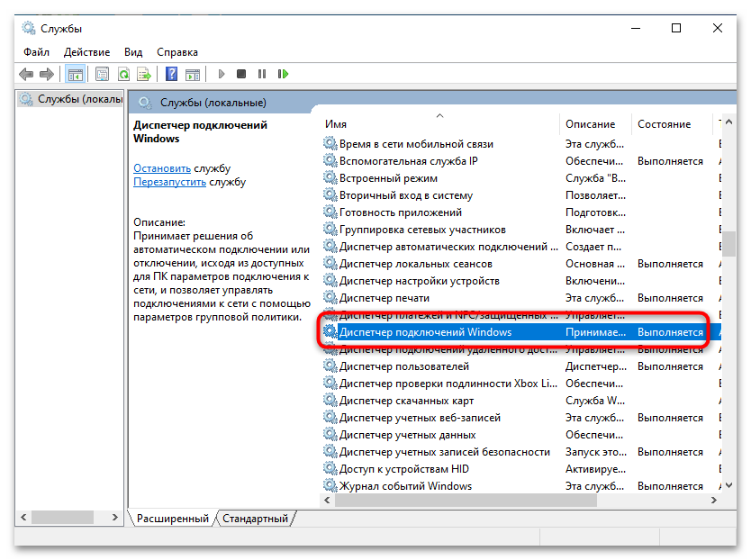The height and width of the screenshot is (560, 751).
Task: Open Help with the blue question mark icon
Action: tap(171, 74)
